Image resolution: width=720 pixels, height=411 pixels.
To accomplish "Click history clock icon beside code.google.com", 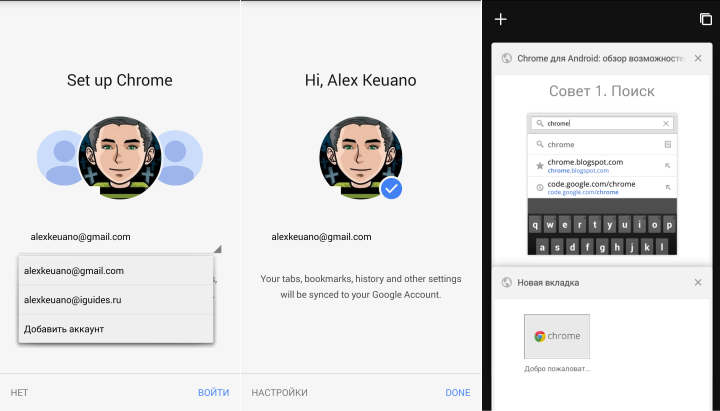I will pos(540,187).
